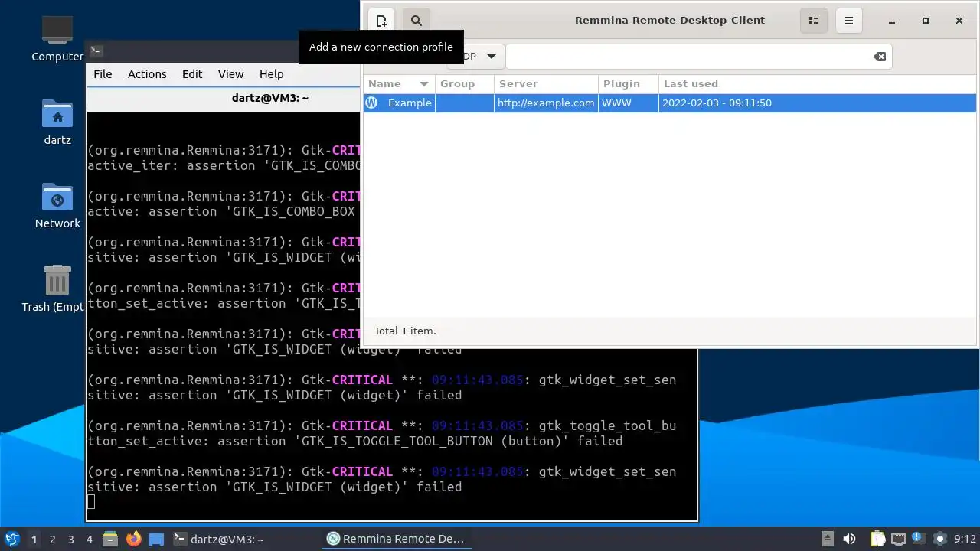Open the terminal View menu
Viewport: 980px width, 551px height.
click(230, 74)
